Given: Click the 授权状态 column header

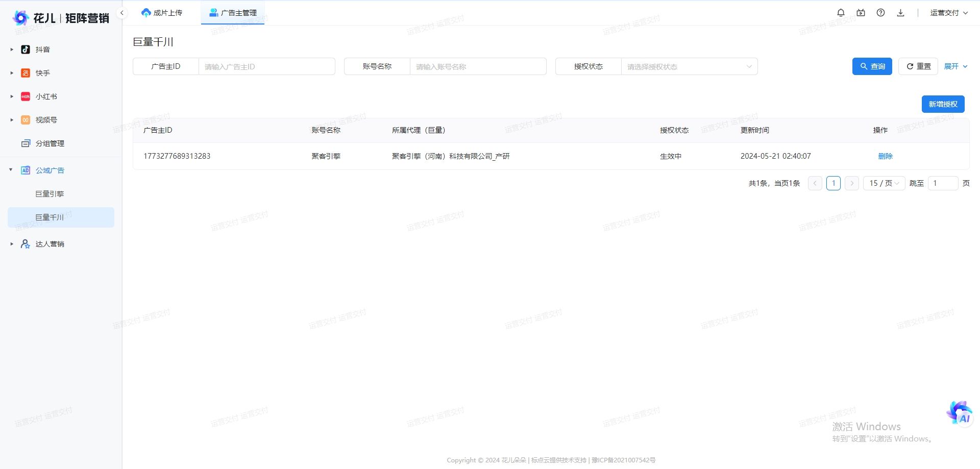Looking at the screenshot, I should point(674,130).
